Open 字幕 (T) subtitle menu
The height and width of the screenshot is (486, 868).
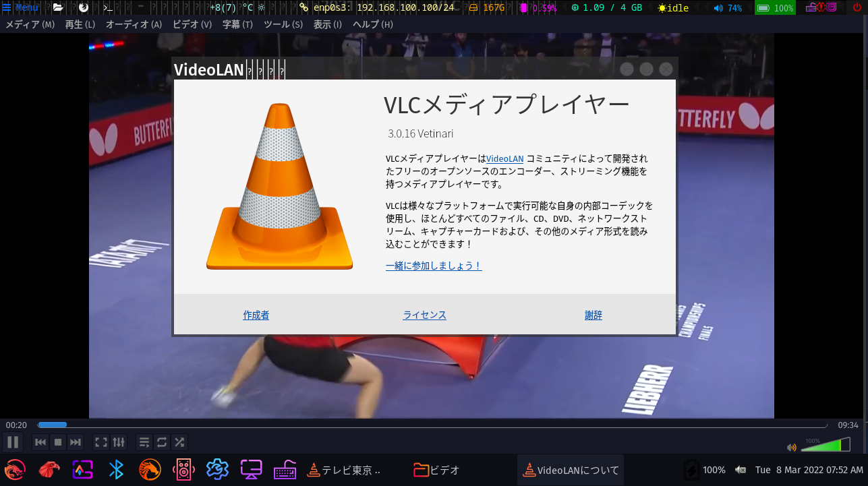[238, 24]
